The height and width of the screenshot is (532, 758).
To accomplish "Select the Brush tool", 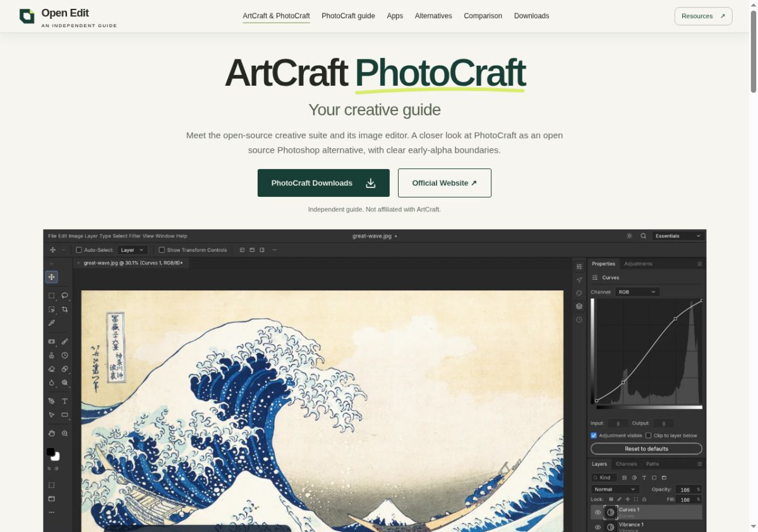I will click(x=64, y=341).
